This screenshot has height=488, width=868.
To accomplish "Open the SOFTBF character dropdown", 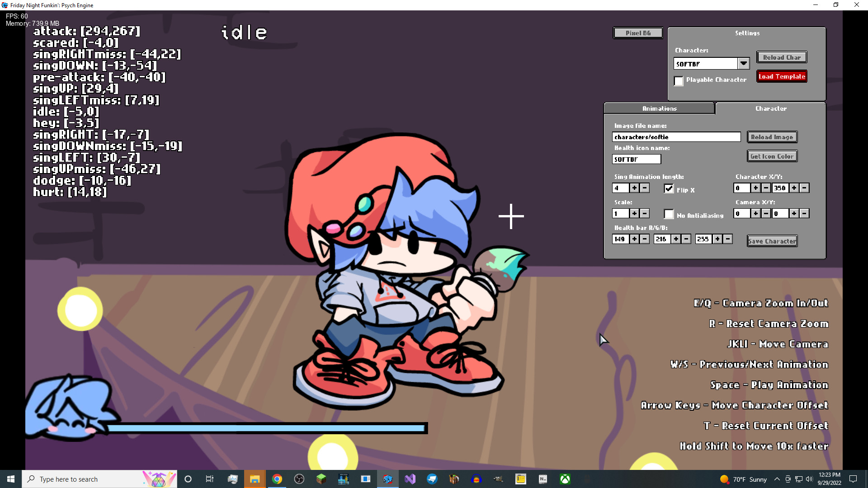I will coord(744,63).
